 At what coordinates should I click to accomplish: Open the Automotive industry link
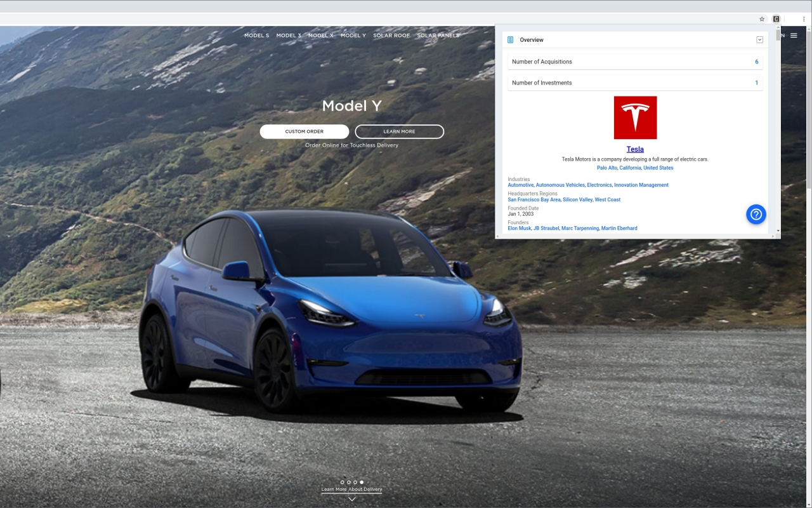point(521,185)
